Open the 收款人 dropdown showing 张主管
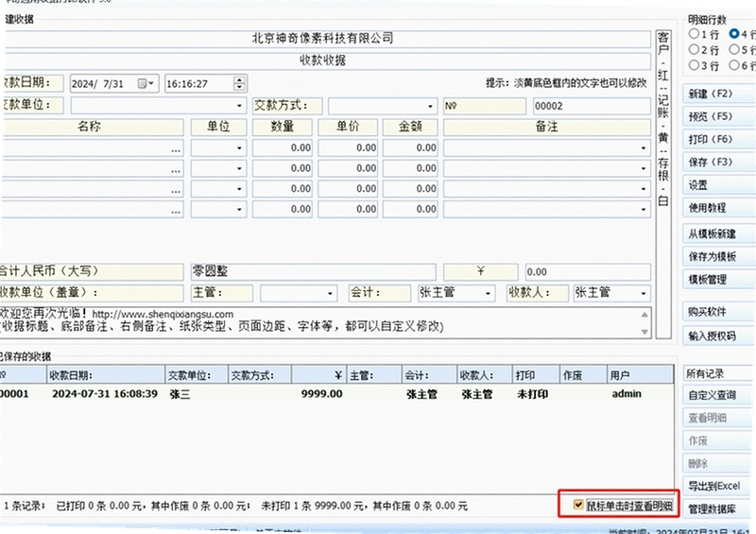Image resolution: width=756 pixels, height=534 pixels. point(644,293)
